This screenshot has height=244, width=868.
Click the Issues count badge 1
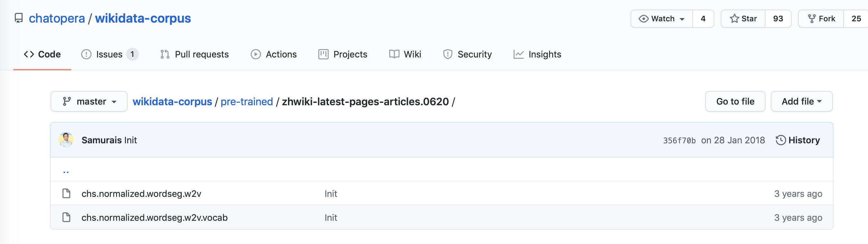pyautogui.click(x=132, y=54)
